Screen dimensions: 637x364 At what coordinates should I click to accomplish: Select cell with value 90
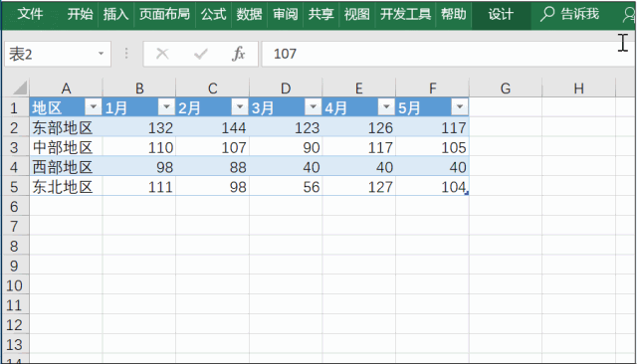[286, 147]
